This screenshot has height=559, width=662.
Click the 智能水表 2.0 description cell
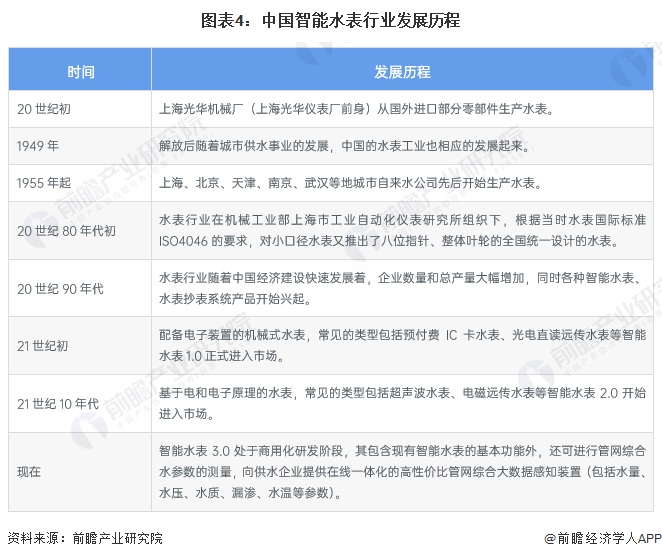tap(402, 404)
